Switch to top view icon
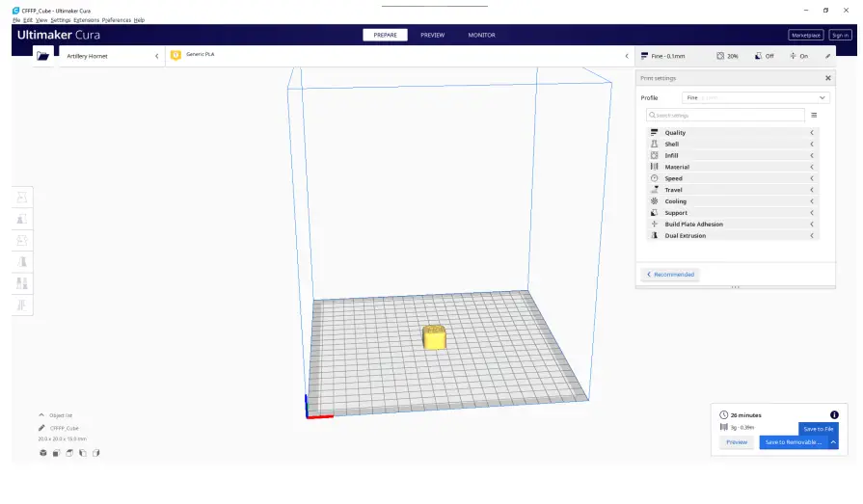863x504 pixels. [x=69, y=453]
